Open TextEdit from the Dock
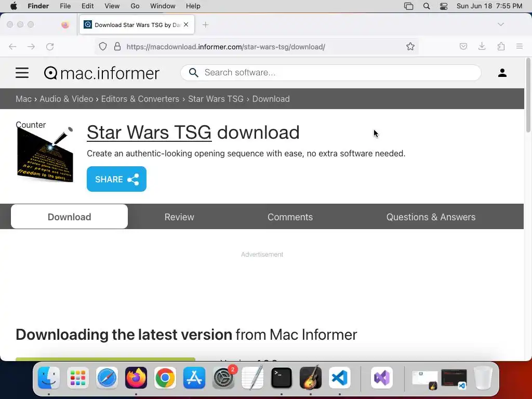Screen dimensions: 532x399 [252, 378]
